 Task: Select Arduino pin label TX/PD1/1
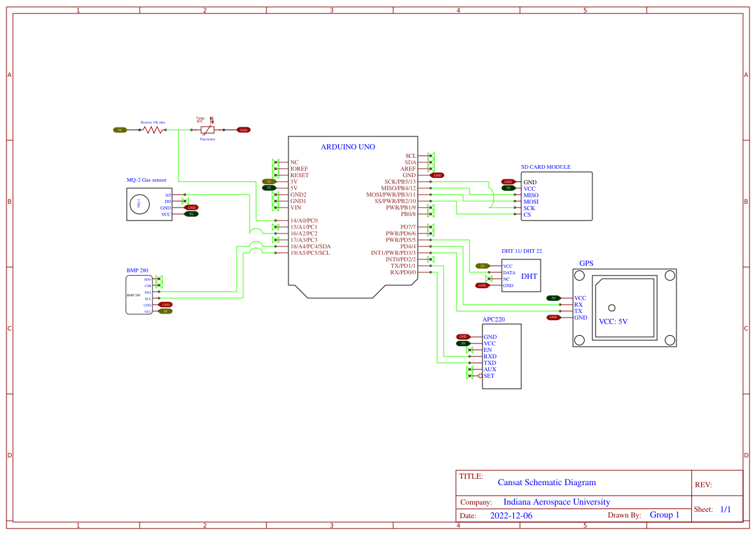click(403, 266)
